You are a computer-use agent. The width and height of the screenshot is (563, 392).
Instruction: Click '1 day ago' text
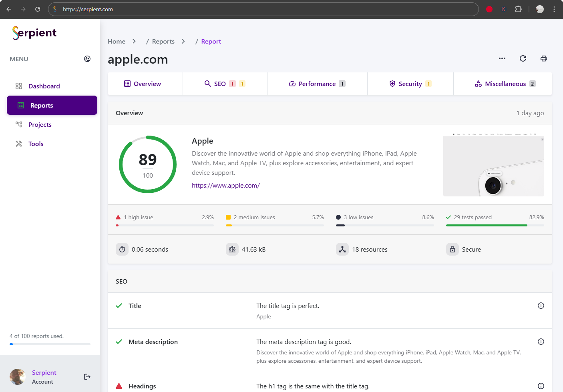(530, 113)
